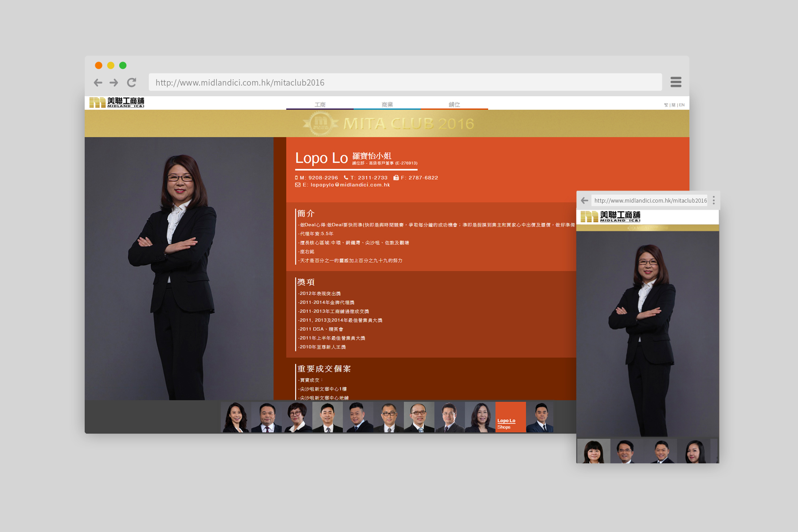This screenshot has width=798, height=532.
Task: Click the green traffic-light window dot
Action: coord(123,66)
